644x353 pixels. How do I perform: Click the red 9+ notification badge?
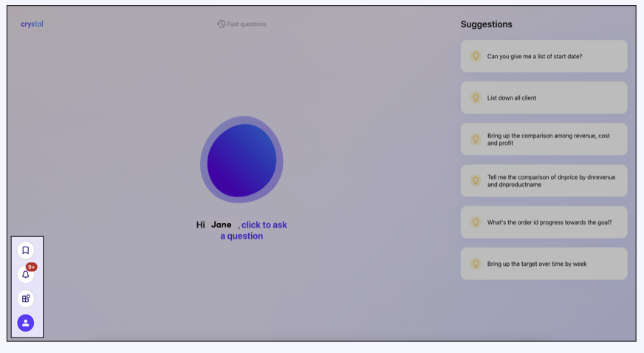tap(32, 267)
